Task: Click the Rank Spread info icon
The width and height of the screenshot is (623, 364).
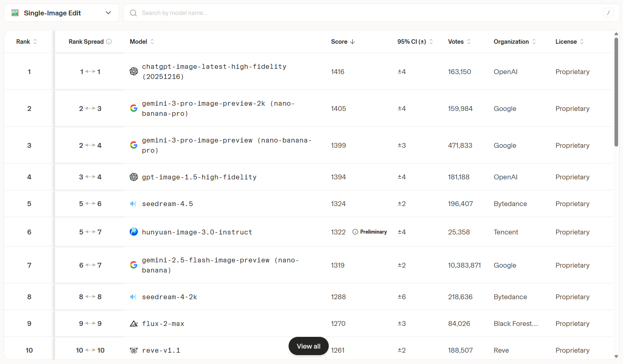Action: (109, 41)
